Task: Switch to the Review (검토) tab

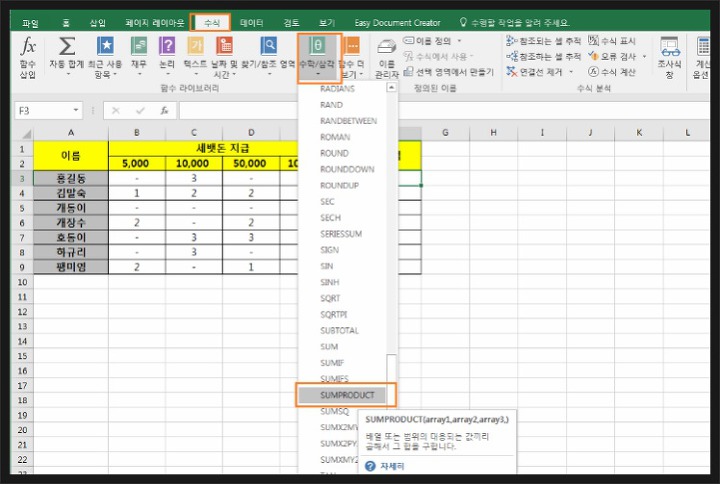Action: click(291, 23)
